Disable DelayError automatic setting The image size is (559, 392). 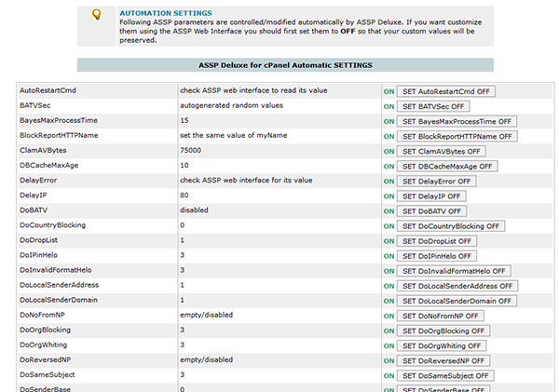436,182
